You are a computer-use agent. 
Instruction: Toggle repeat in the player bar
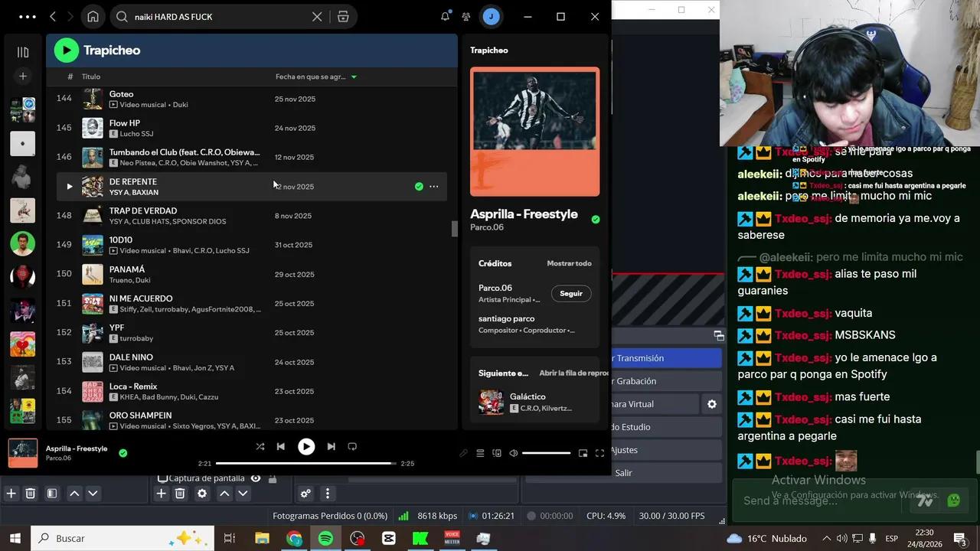pos(352,447)
